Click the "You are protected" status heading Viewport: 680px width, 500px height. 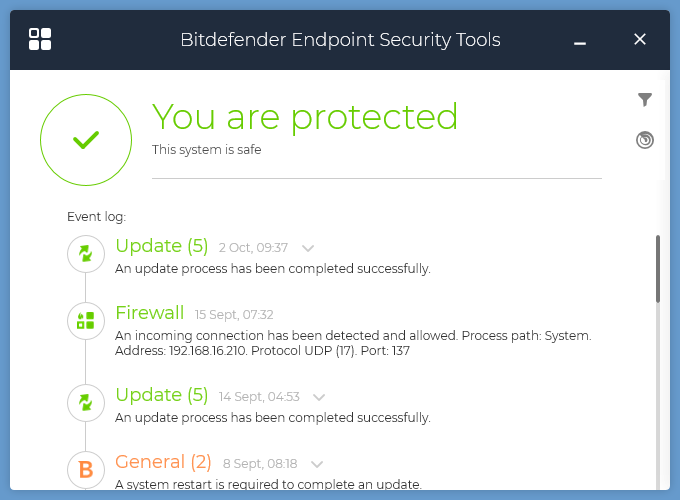click(305, 117)
